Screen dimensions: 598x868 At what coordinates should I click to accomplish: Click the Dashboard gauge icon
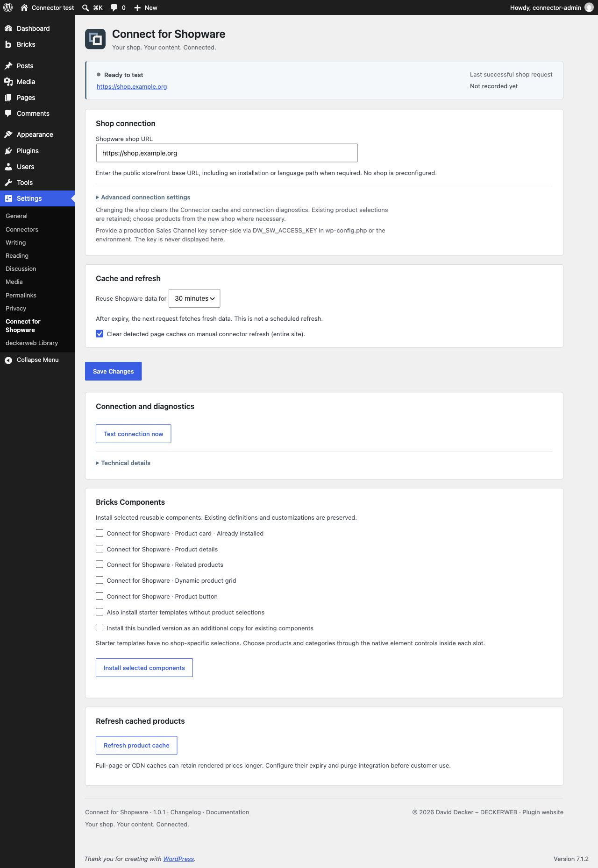8,28
